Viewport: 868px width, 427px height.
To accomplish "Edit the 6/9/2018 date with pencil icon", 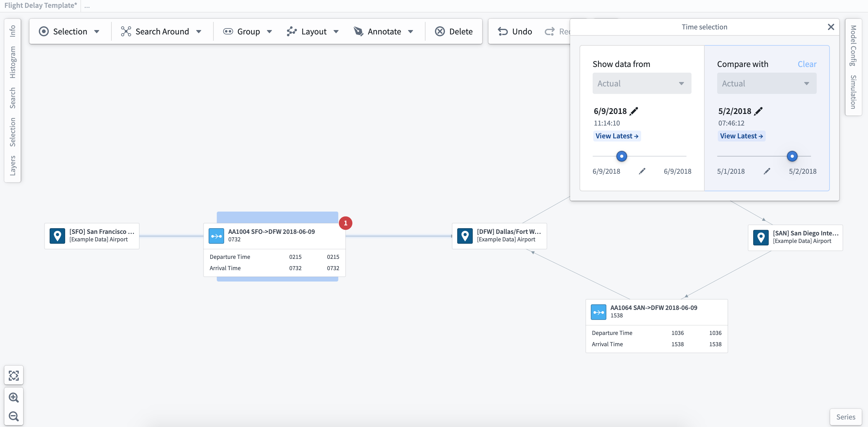I will pos(634,111).
